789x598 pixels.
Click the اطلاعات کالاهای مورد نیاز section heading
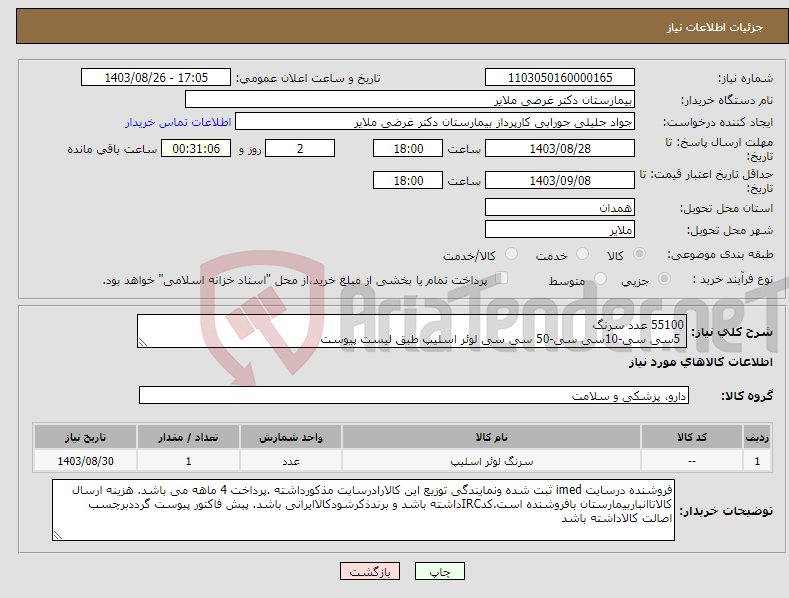click(x=700, y=362)
